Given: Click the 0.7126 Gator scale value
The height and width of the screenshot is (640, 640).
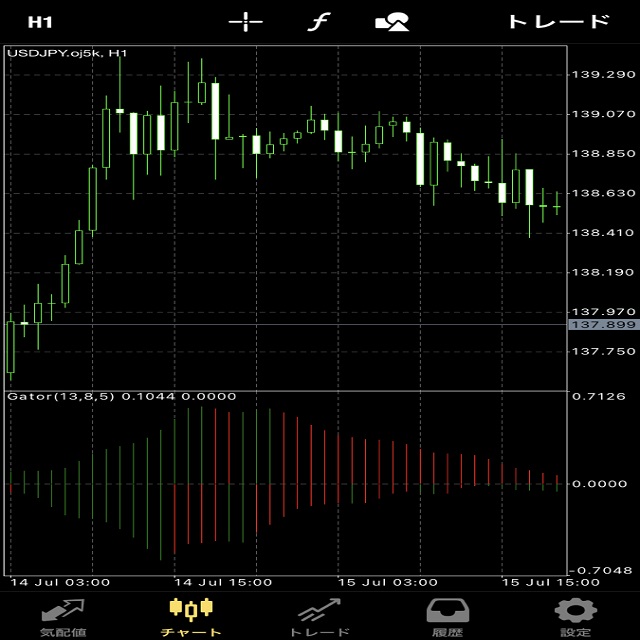Looking at the screenshot, I should tap(598, 396).
